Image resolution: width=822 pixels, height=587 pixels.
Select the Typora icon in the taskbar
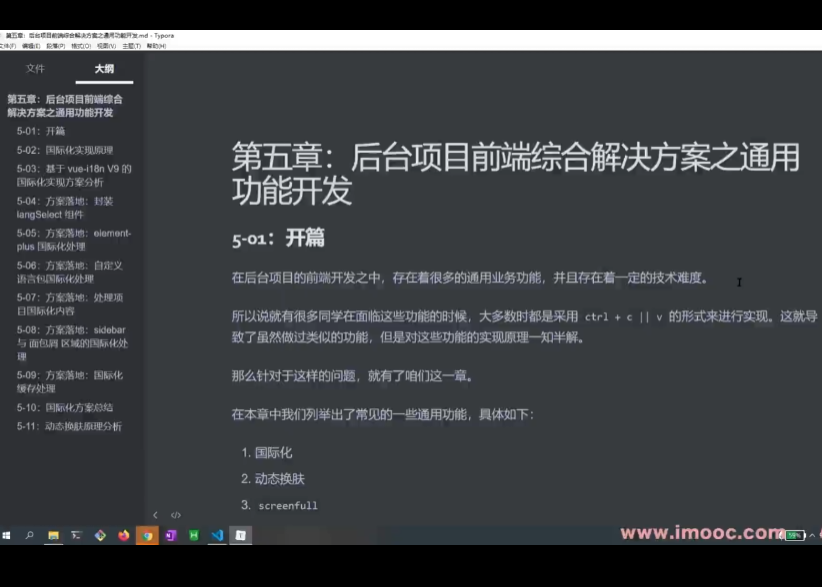tap(241, 535)
